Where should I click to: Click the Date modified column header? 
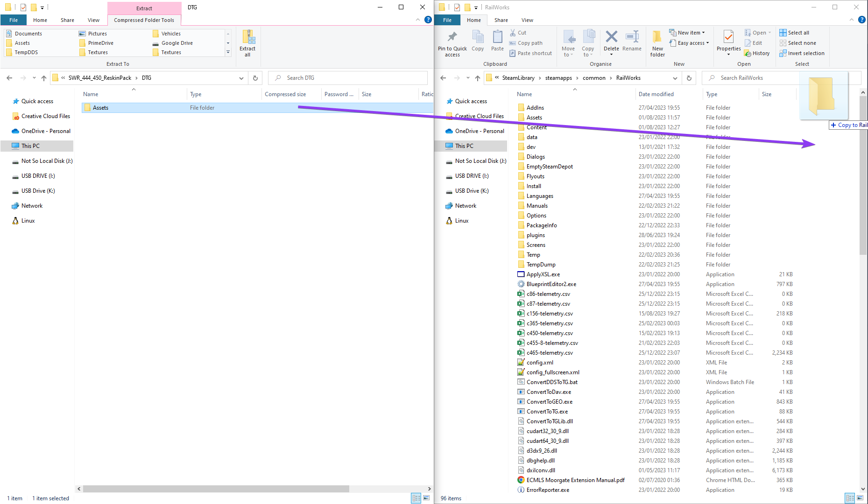click(656, 94)
